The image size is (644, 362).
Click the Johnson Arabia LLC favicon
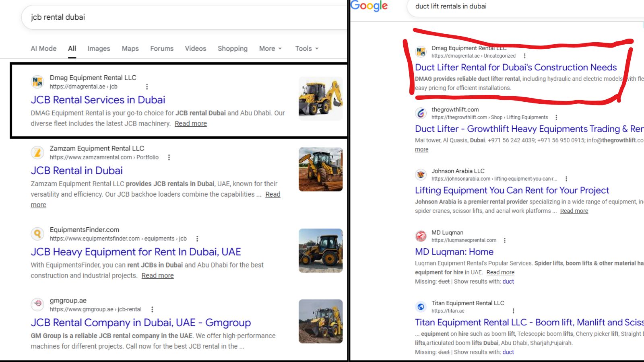coord(421,175)
